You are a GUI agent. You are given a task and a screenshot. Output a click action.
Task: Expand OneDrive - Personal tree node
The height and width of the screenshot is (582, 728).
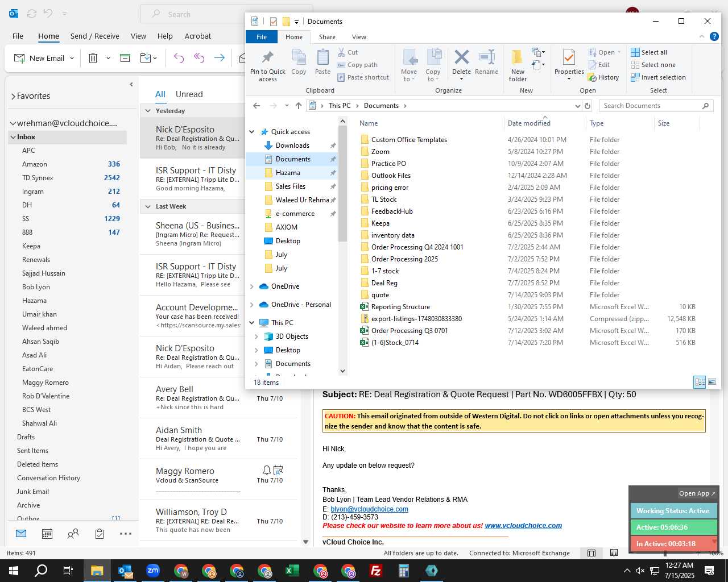(x=252, y=305)
